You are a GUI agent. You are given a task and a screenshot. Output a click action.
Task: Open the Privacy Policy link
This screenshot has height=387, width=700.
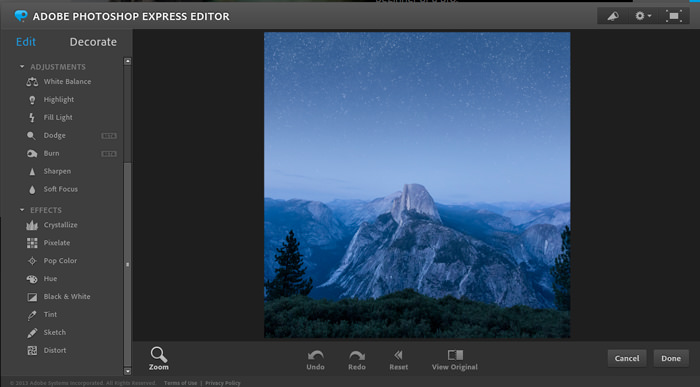click(223, 383)
